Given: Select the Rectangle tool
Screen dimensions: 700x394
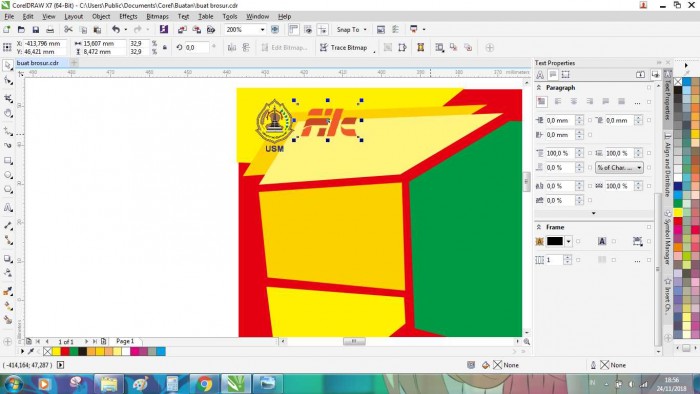Looking at the screenshot, I should click(8, 161).
